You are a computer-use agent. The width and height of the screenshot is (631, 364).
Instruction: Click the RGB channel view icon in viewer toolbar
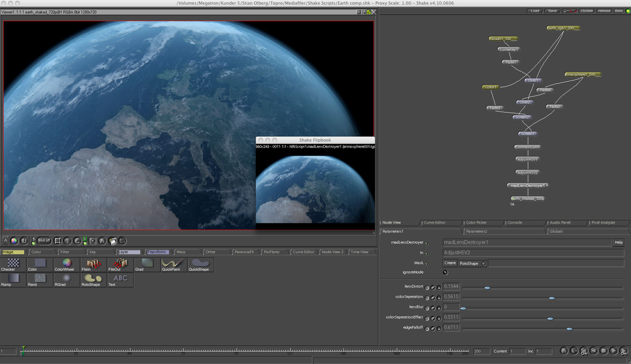[x=14, y=241]
